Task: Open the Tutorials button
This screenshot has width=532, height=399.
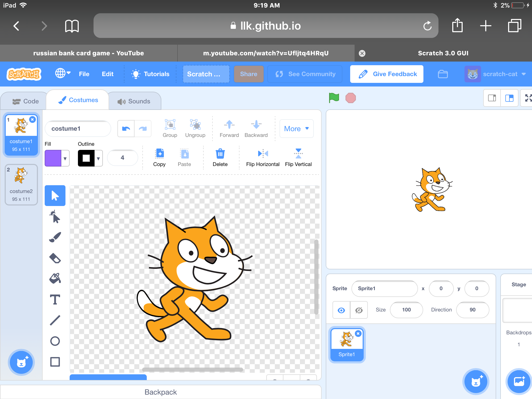Action: point(150,74)
